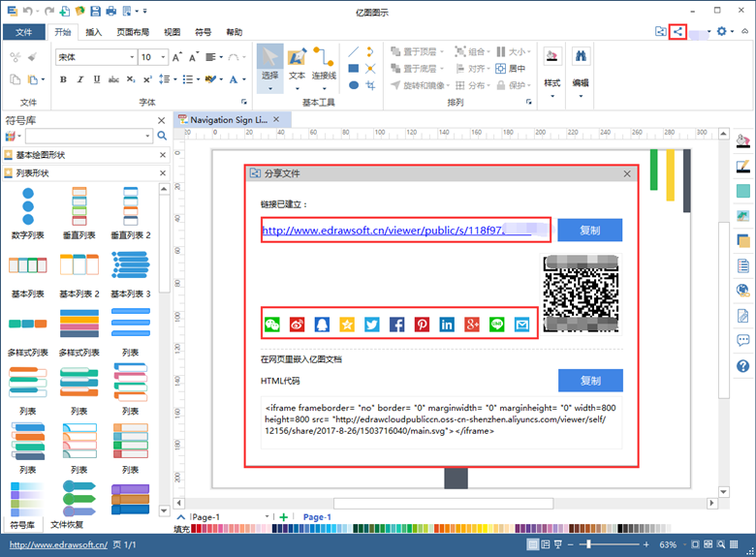
Task: Adjust the zoom slider in status bar
Action: click(588, 544)
